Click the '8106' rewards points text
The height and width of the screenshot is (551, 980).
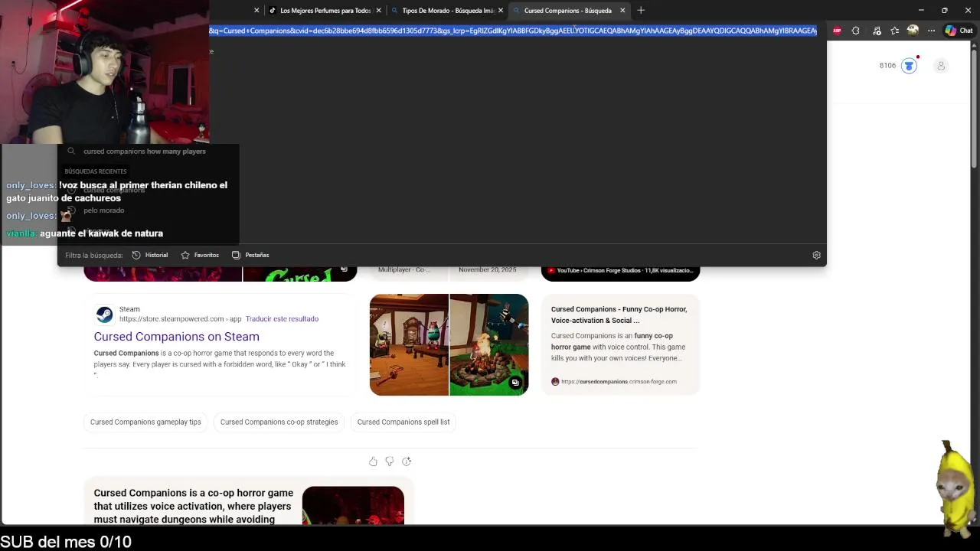tap(887, 66)
